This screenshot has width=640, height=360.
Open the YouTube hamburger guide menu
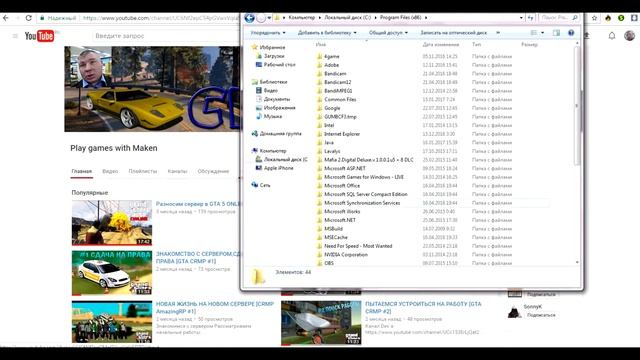coord(15,36)
